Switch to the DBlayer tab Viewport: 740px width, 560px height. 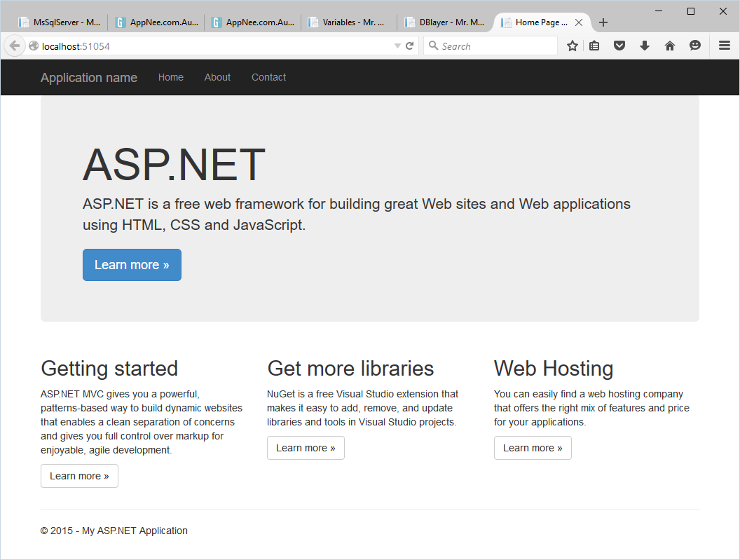click(446, 22)
